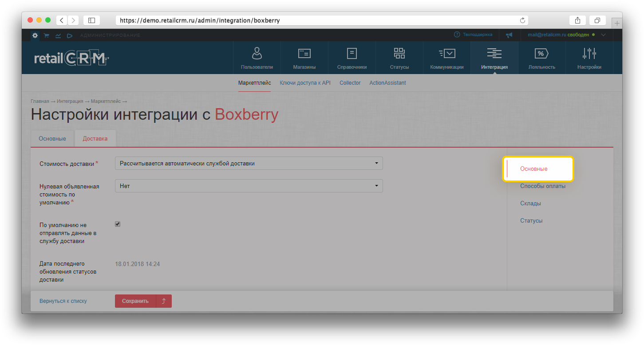The image size is (644, 345).
Task: Click the date value 18.01.2018 14:24
Action: [x=138, y=264]
